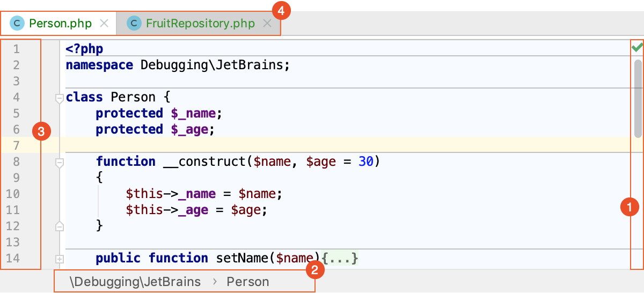Click the vertical scrollbar thumb

[x=638, y=99]
